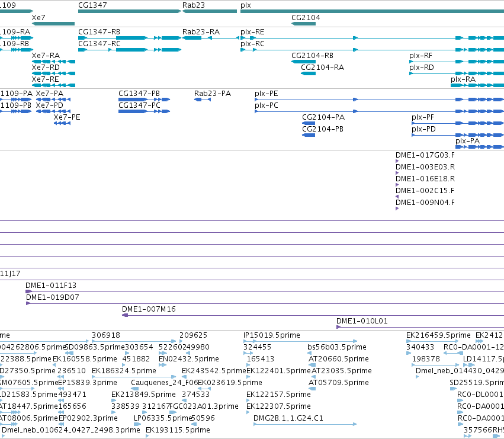The width and height of the screenshot is (504, 439).
Task: Select the AT23035.5prime EST label
Action: [341, 370]
